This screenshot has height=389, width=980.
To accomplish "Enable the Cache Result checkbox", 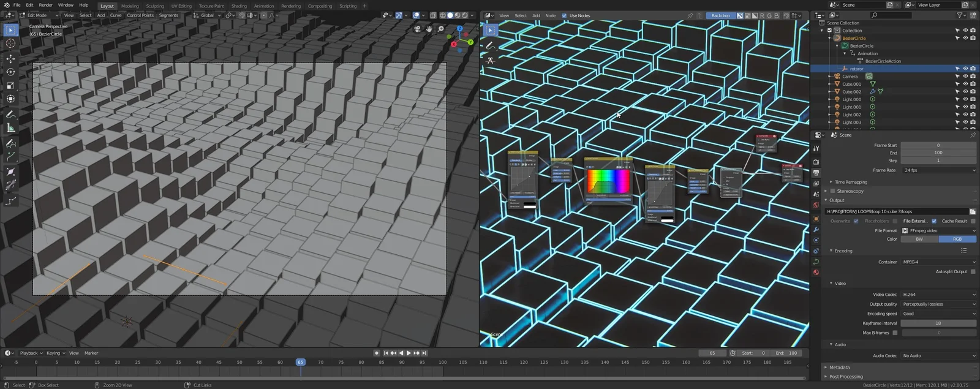I will click(x=973, y=221).
